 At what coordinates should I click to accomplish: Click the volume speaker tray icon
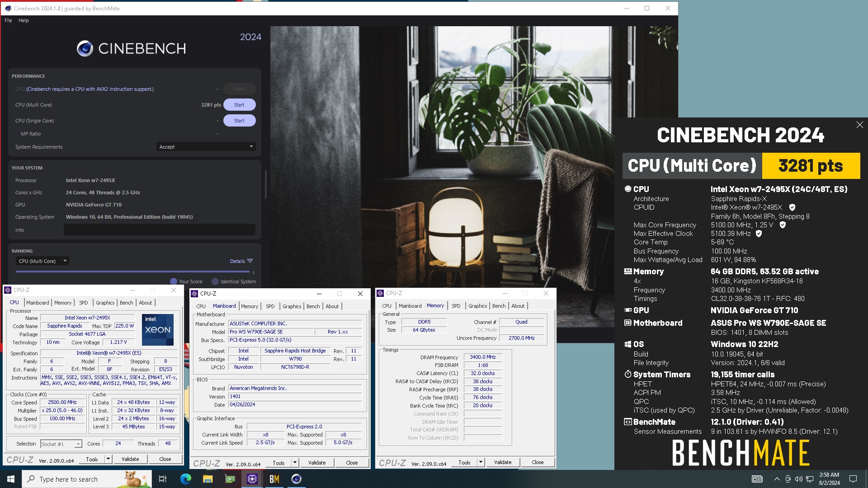pyautogui.click(x=798, y=479)
